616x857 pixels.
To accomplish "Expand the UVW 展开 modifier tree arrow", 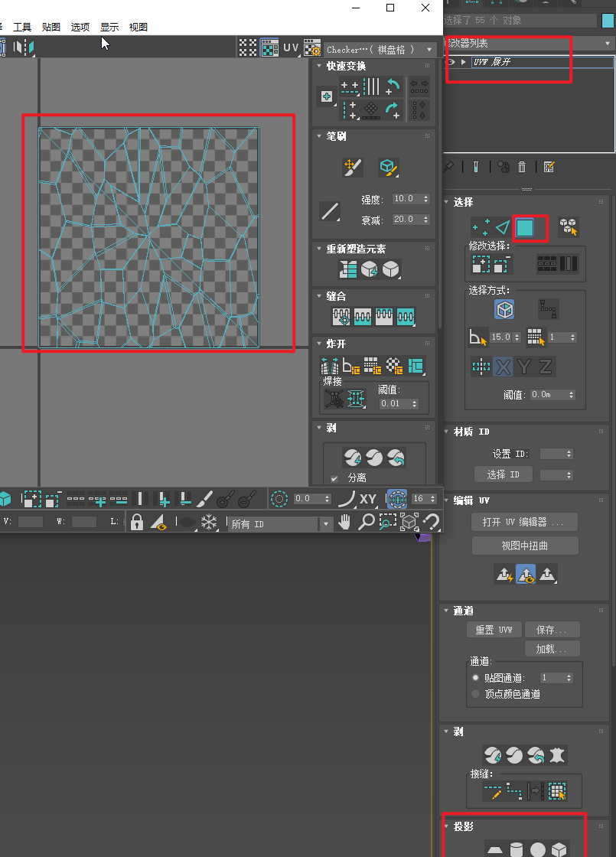I will pos(464,62).
